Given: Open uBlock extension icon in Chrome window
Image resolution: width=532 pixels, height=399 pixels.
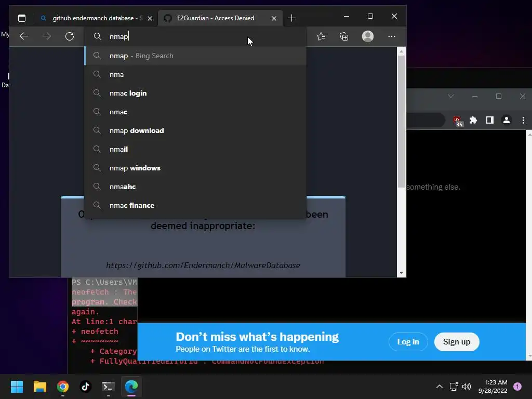Looking at the screenshot, I should (458, 121).
